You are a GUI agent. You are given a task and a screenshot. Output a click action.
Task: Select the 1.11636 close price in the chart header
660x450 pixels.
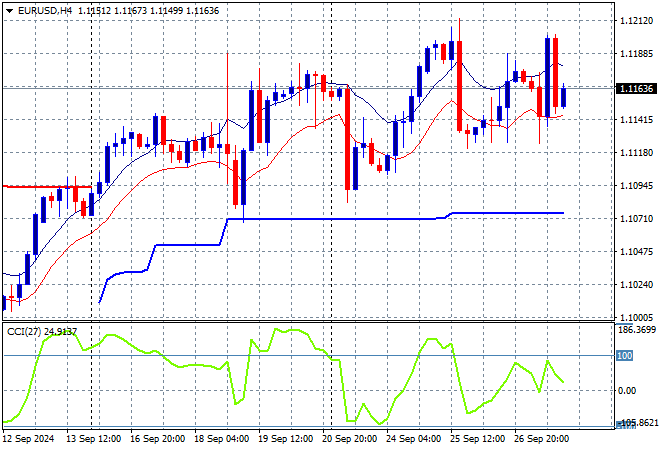coord(202,11)
